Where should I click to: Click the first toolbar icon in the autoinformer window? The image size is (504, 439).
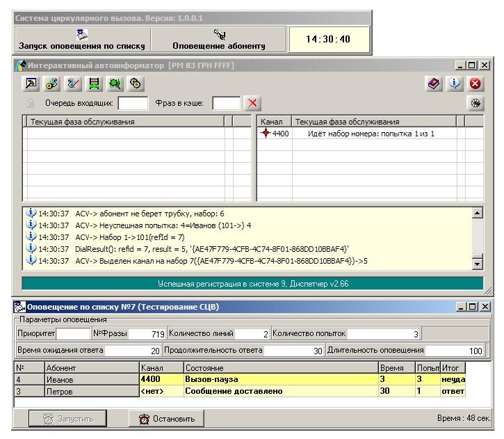[32, 83]
